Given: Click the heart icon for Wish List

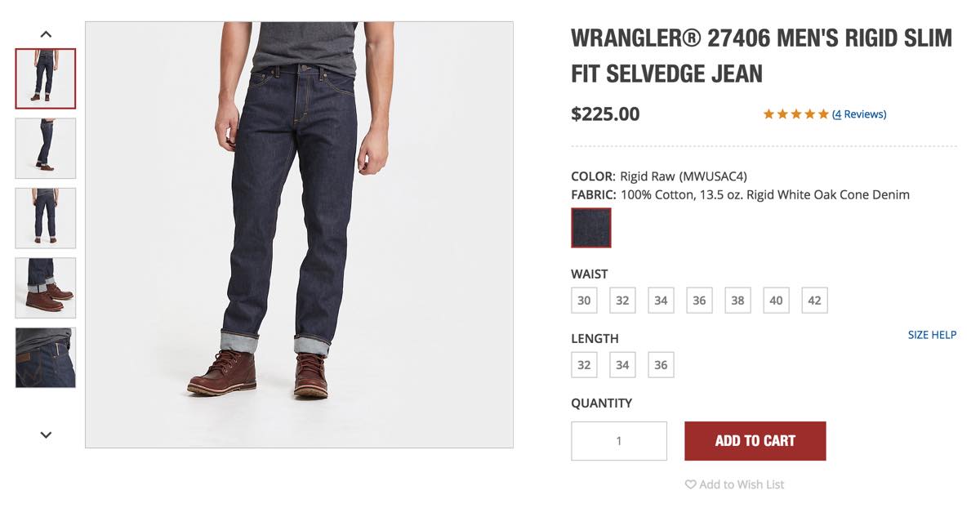Looking at the screenshot, I should [x=690, y=484].
